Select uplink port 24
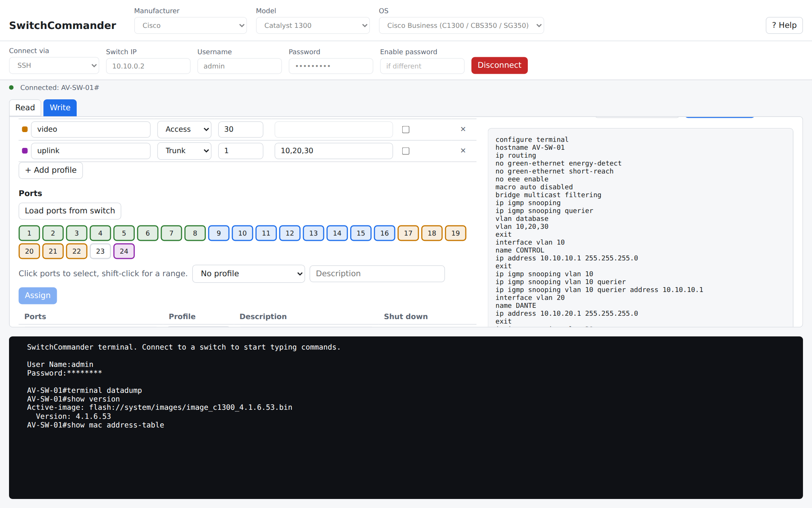 124,251
